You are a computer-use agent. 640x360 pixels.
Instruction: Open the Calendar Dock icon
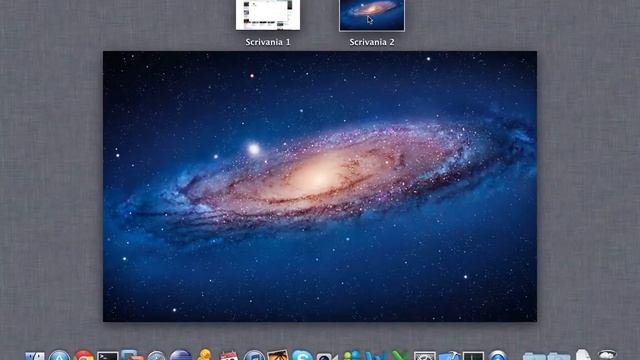(229, 356)
